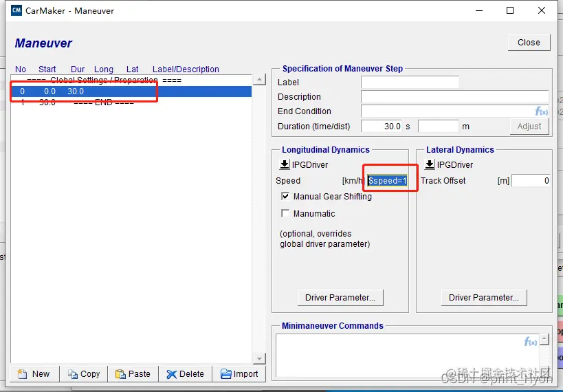Close the CarMaker Maneuver window
Viewport: 563px width, 392px height.
tap(542, 10)
